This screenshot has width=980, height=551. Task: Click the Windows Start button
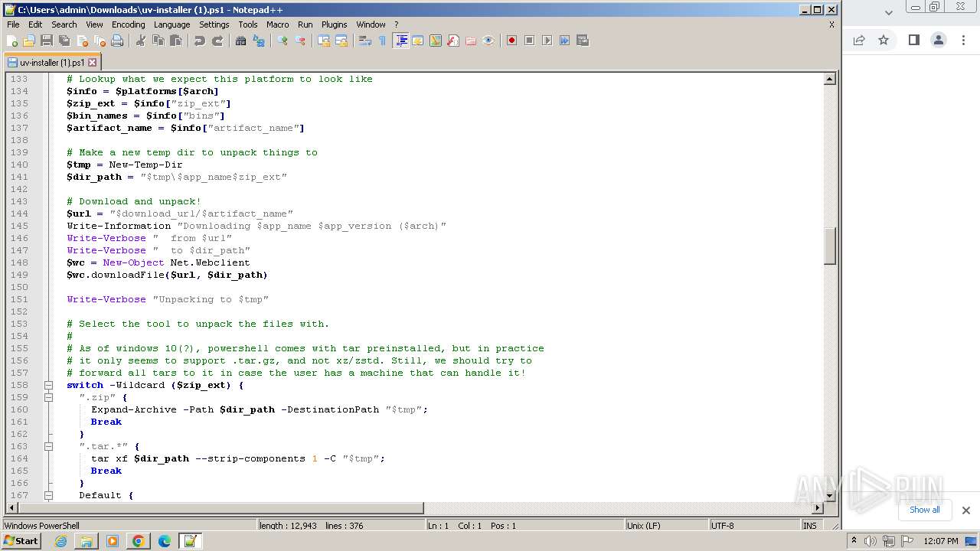pyautogui.click(x=21, y=540)
